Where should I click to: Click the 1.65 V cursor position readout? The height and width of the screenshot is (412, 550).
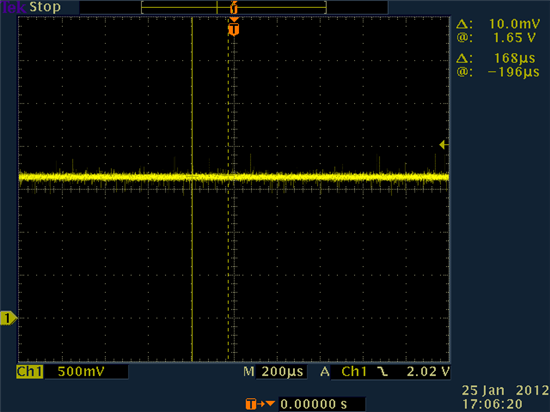pyautogui.click(x=514, y=38)
